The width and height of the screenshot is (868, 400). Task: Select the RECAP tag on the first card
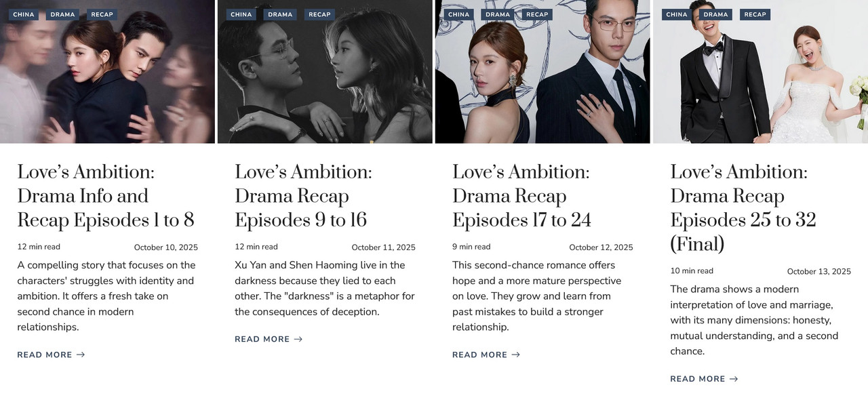(102, 14)
